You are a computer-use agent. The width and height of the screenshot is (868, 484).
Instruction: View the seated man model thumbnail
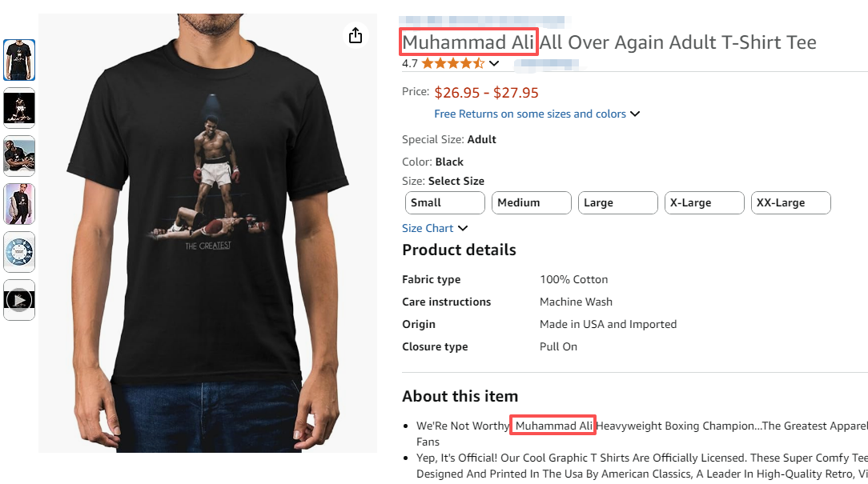[19, 156]
